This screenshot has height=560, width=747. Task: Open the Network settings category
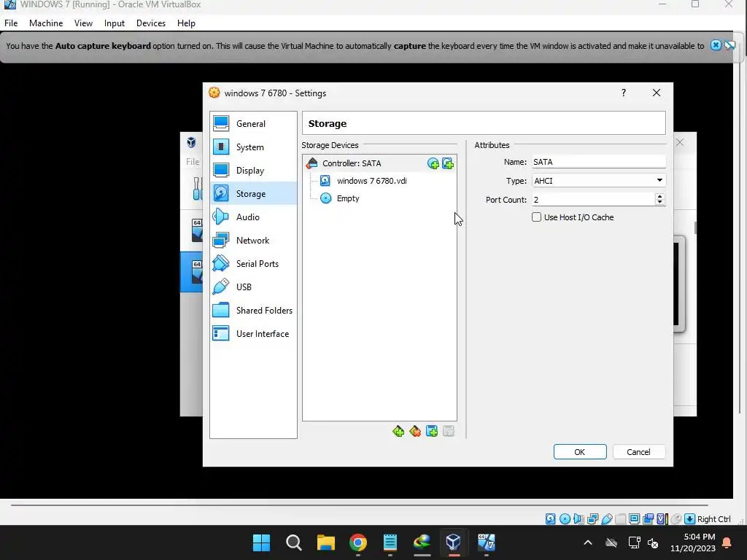253,241
